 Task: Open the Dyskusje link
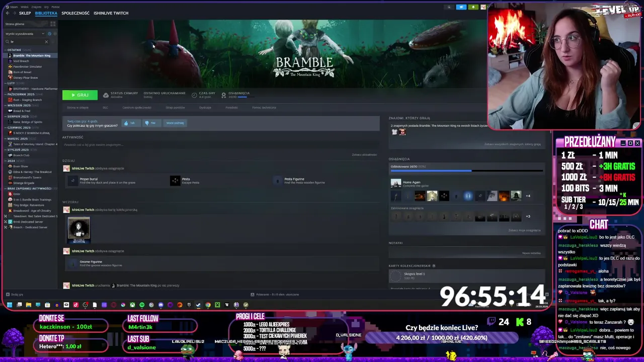[x=205, y=108]
